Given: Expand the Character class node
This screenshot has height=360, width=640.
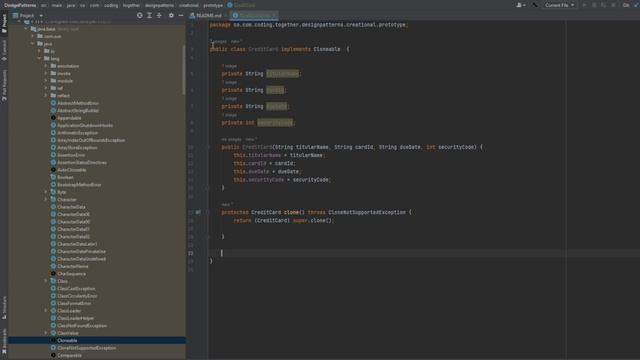Looking at the screenshot, I should 46,200.
